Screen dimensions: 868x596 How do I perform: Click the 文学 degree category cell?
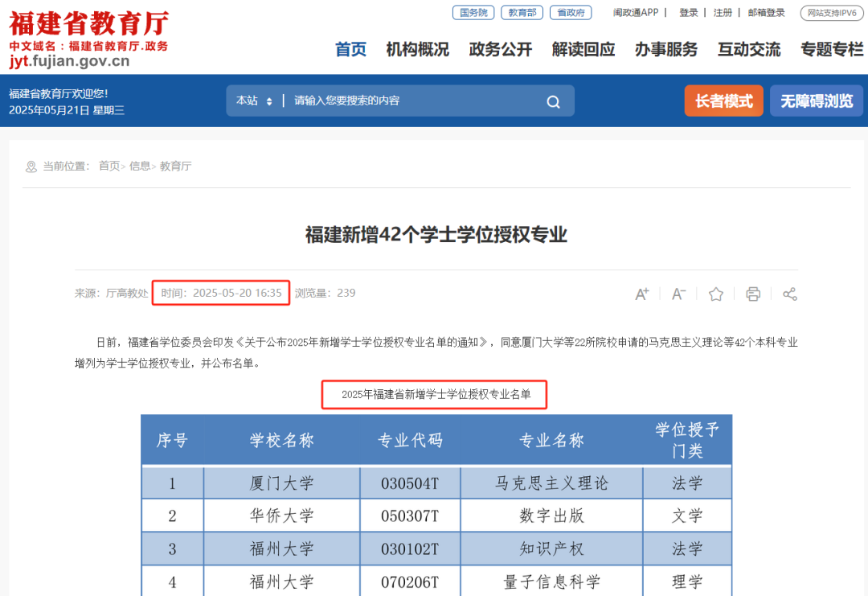click(x=687, y=516)
